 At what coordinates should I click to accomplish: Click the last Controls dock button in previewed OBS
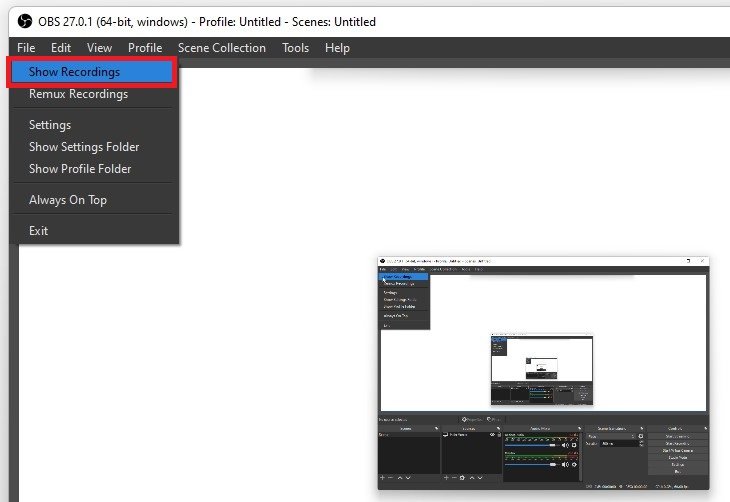tap(678, 472)
